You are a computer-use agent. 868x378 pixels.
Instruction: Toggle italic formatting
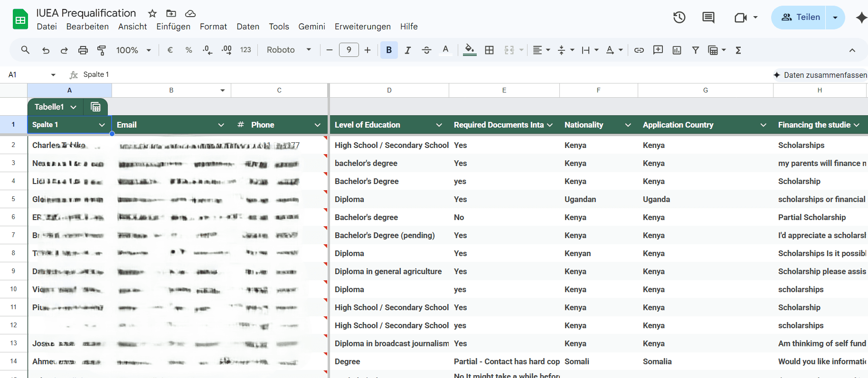click(407, 50)
